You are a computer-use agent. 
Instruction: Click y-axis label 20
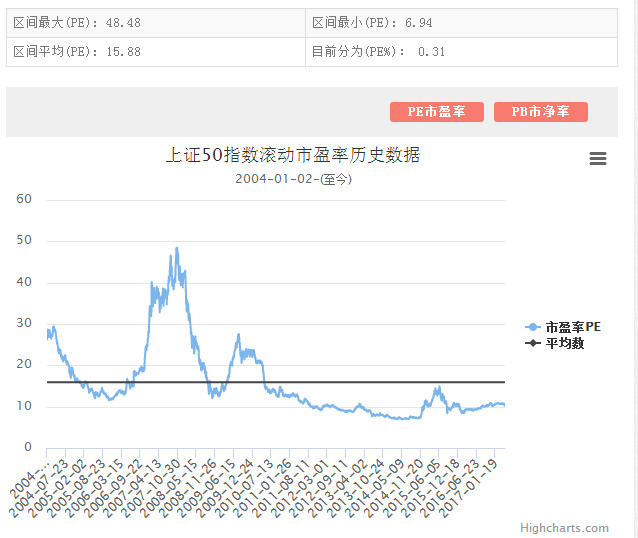click(x=24, y=364)
